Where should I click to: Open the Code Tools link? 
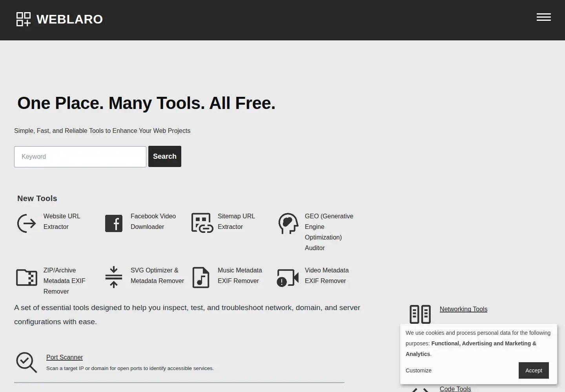(x=455, y=388)
